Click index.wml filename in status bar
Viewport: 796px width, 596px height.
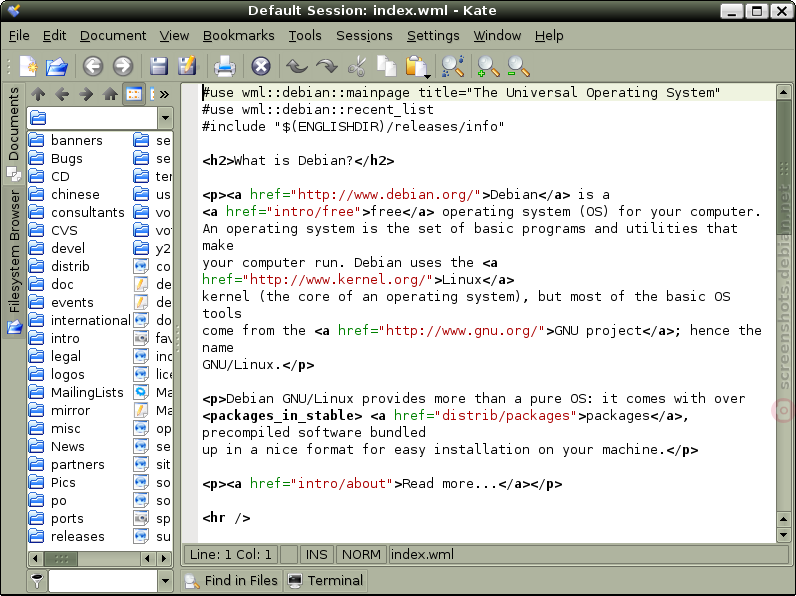(422, 554)
